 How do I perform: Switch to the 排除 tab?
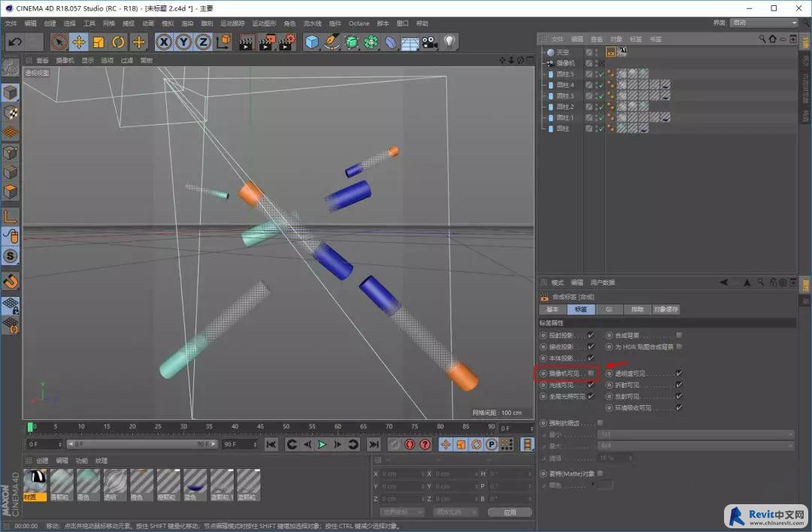coord(638,310)
